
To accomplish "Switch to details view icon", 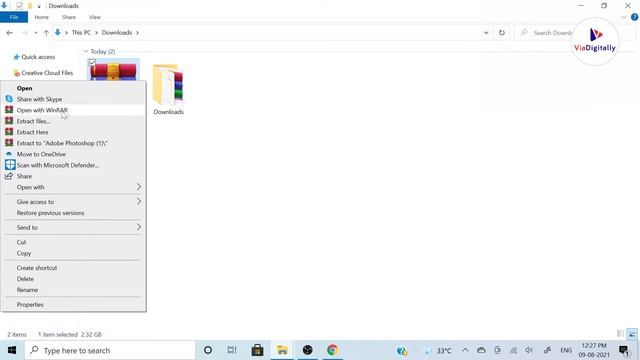I will (x=620, y=334).
